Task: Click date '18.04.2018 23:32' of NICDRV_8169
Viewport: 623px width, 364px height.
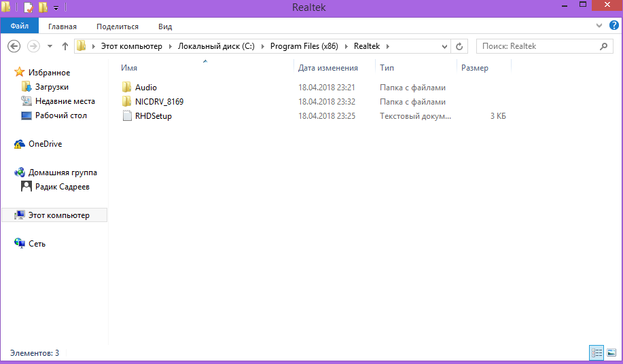Action: pos(327,102)
